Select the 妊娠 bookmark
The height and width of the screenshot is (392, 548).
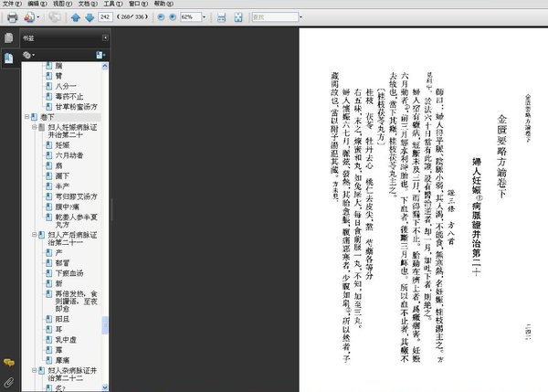point(62,144)
